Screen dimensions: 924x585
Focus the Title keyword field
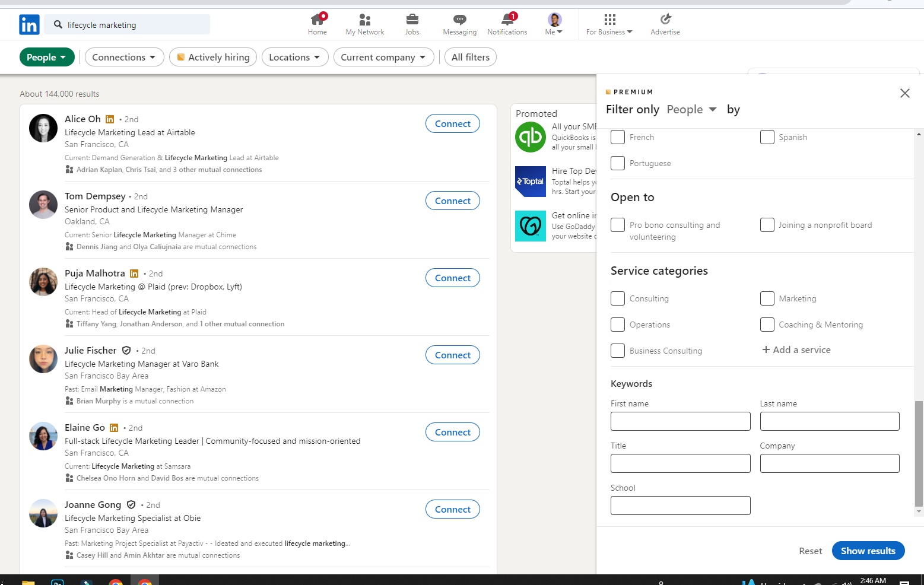[681, 463]
